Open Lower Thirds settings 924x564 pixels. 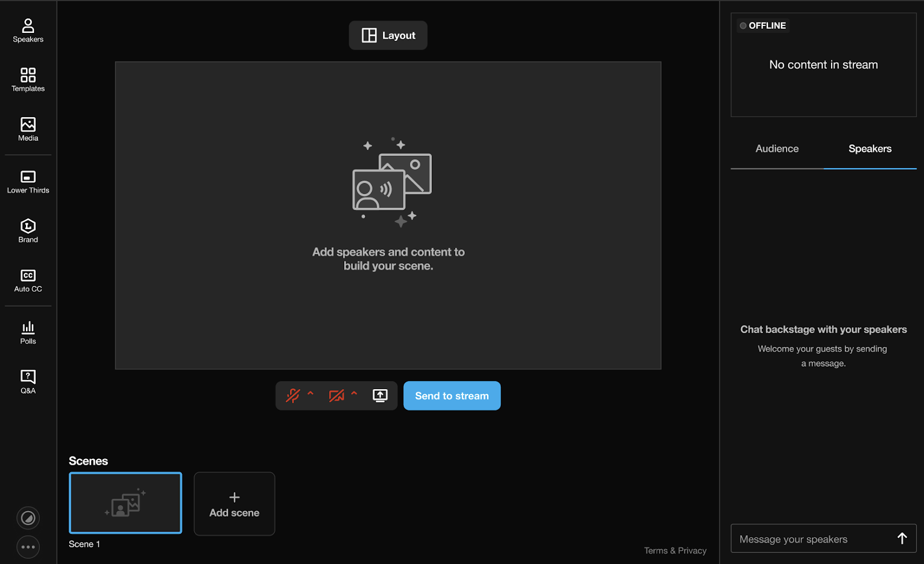(x=28, y=181)
